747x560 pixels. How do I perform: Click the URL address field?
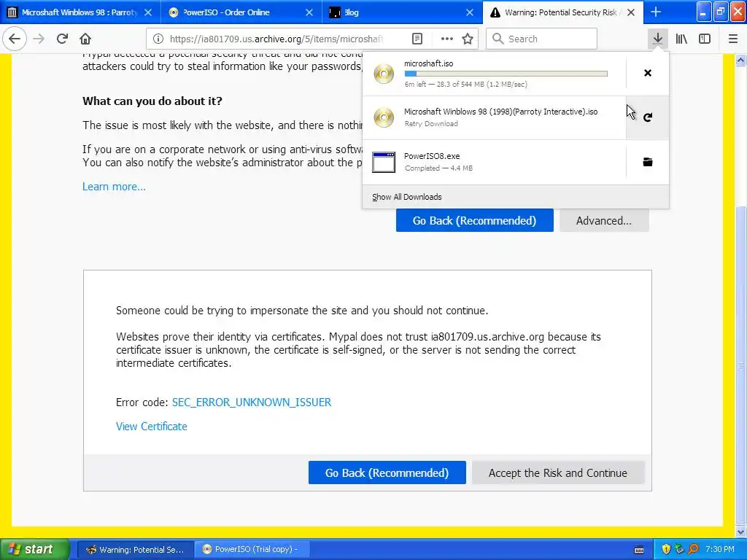coord(276,39)
